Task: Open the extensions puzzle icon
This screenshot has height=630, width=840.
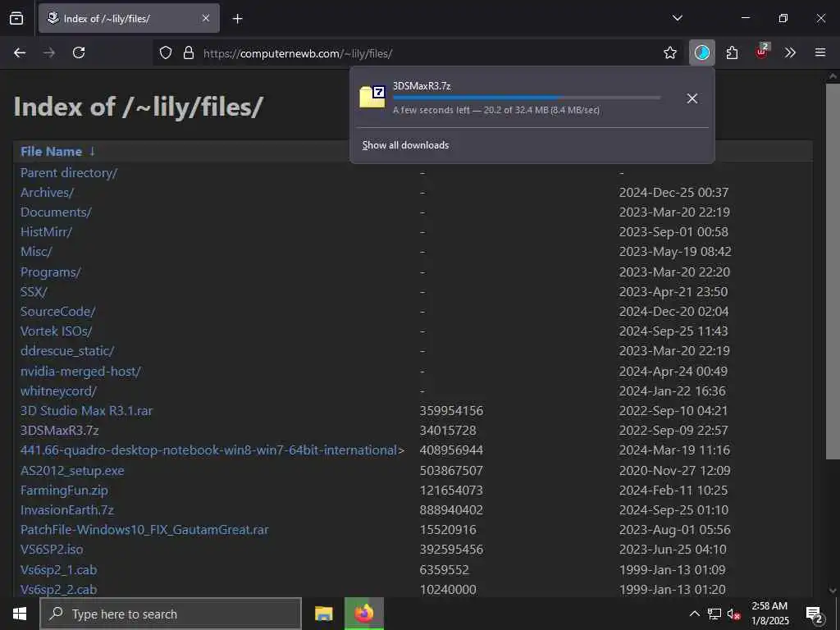Action: click(x=732, y=52)
